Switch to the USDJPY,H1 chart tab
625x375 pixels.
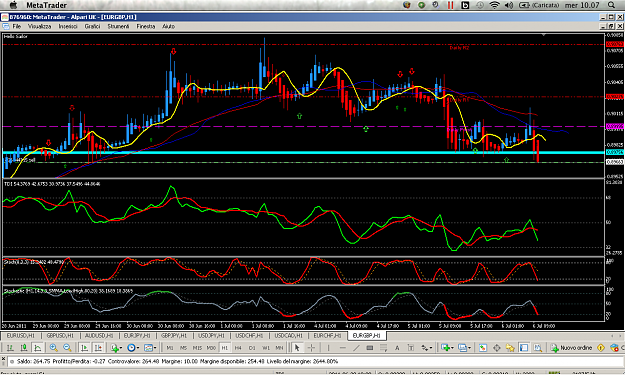(x=212, y=336)
